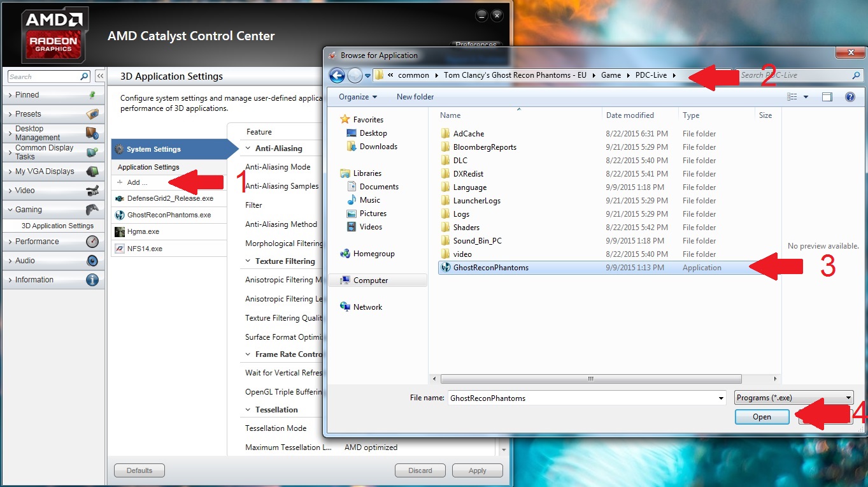Collapse the Catalyst sidebar with double chevron
Screen dimensions: 868x487
[100, 76]
